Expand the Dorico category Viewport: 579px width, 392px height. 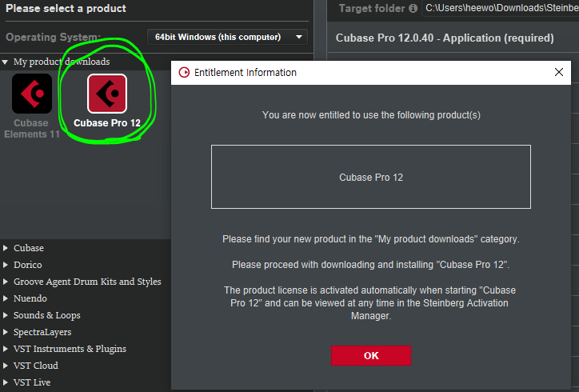pyautogui.click(x=5, y=265)
